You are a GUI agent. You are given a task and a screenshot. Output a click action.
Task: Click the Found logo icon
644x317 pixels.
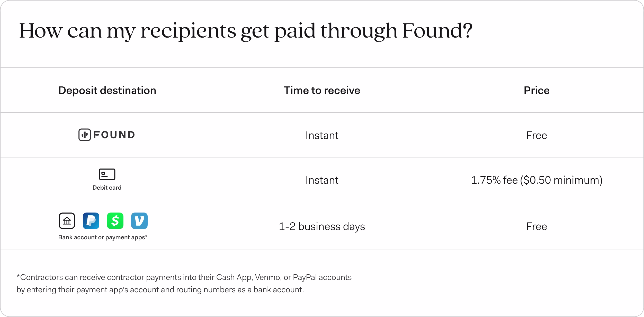click(85, 135)
